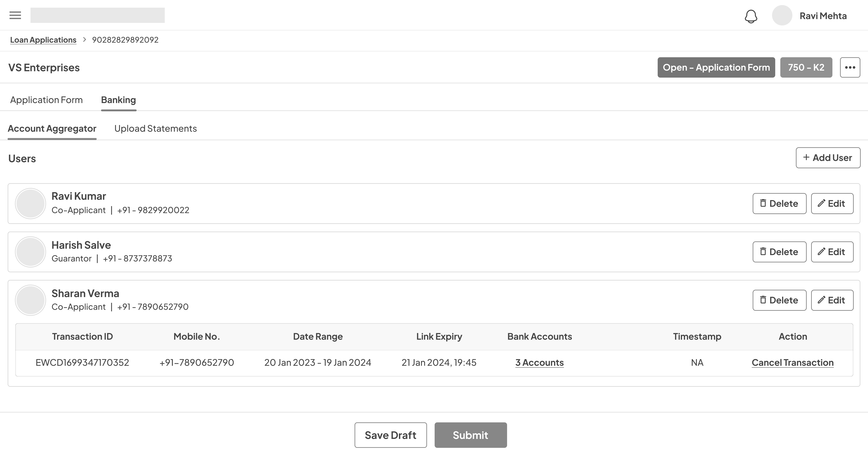Select the Banking tab
Screen dimensions: 868x458
pos(118,100)
